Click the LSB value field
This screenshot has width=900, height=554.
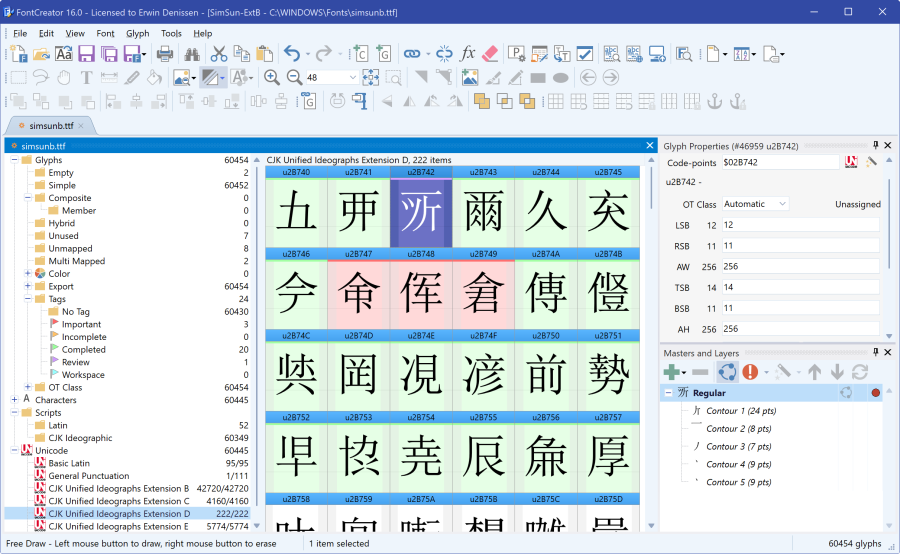point(800,225)
